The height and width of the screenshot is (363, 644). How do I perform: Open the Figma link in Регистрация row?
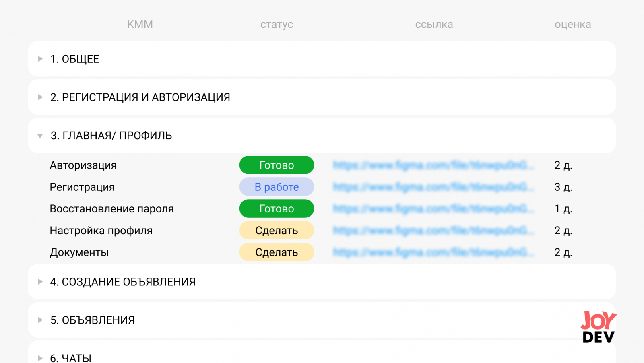[434, 187]
